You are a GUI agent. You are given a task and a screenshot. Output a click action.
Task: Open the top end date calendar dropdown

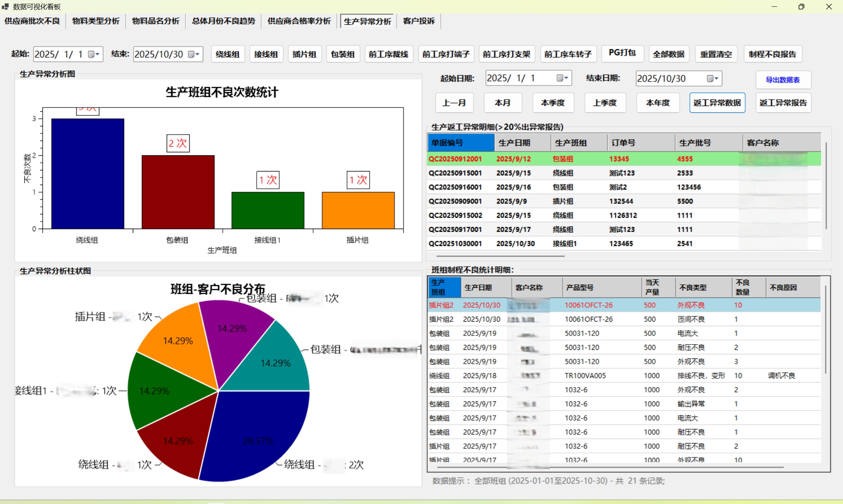tap(194, 54)
